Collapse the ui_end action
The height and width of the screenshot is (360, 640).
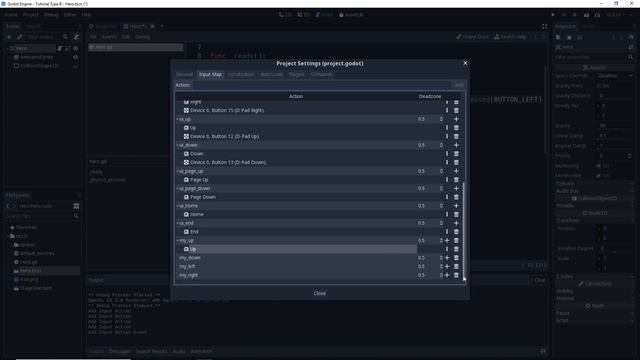[x=178, y=223]
